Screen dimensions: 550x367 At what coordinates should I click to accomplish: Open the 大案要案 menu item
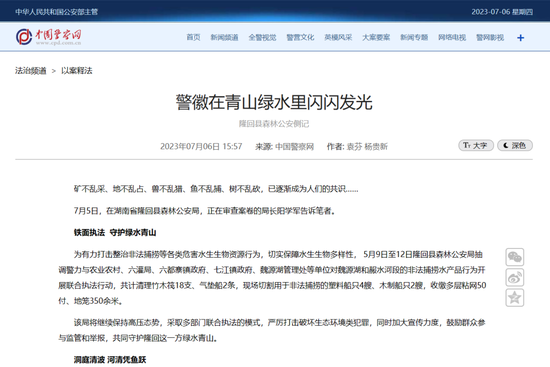point(376,38)
